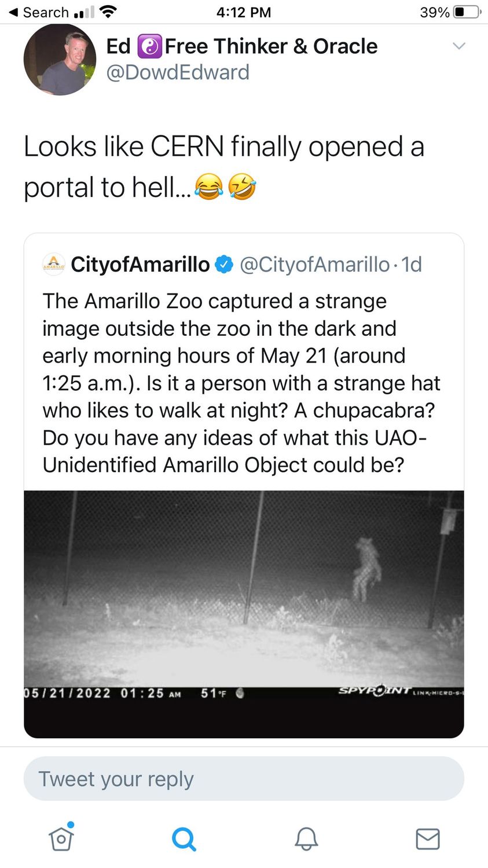The image size is (488, 868).
Task: Tap the Wi-Fi icon in status bar
Action: (x=108, y=12)
